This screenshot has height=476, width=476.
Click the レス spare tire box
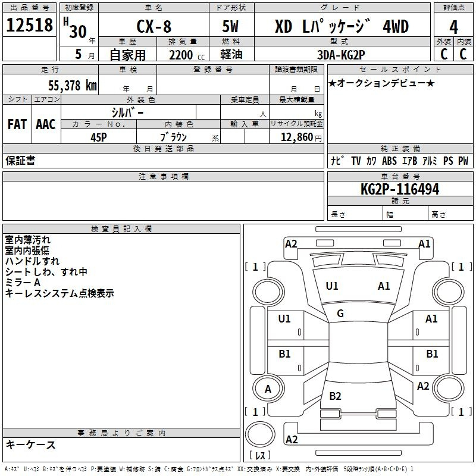(x=260, y=455)
